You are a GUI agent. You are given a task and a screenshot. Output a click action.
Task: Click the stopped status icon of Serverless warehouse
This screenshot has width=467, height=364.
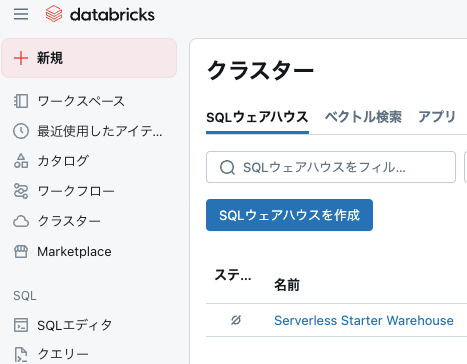click(x=236, y=320)
